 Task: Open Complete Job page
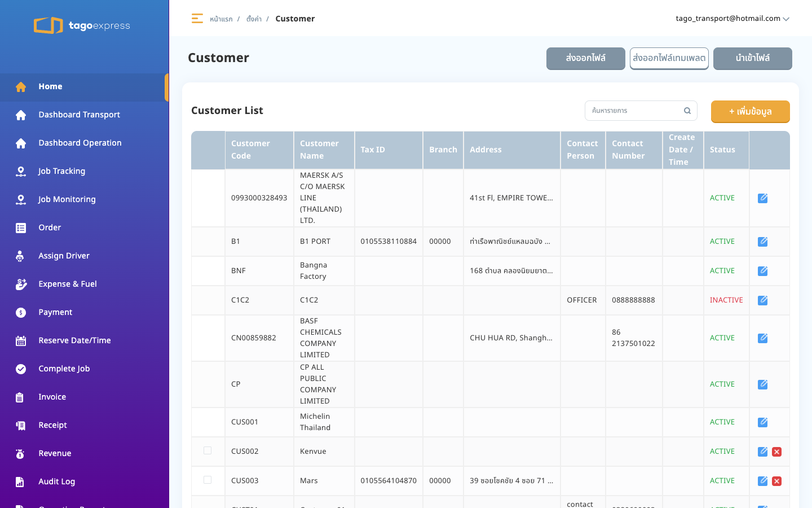pos(85,369)
